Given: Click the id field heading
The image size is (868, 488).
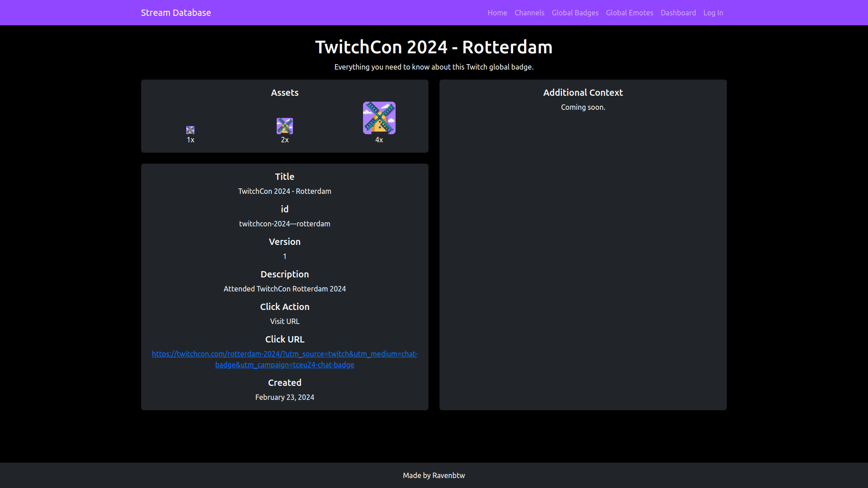Looking at the screenshot, I should [285, 209].
